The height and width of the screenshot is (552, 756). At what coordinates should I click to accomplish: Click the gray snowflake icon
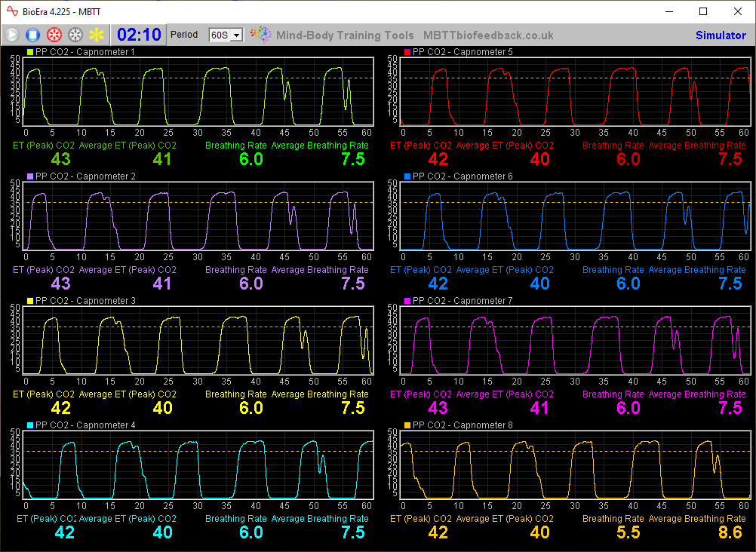click(x=74, y=34)
